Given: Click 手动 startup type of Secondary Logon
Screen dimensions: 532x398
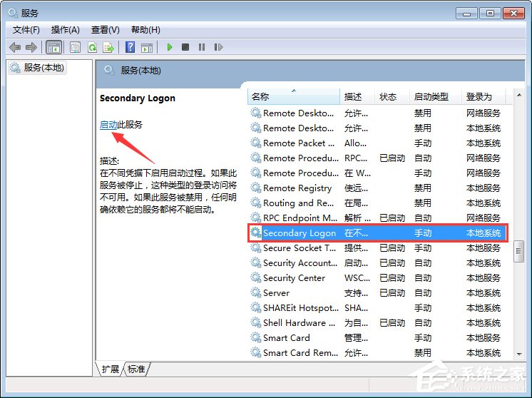Looking at the screenshot, I should 423,233.
